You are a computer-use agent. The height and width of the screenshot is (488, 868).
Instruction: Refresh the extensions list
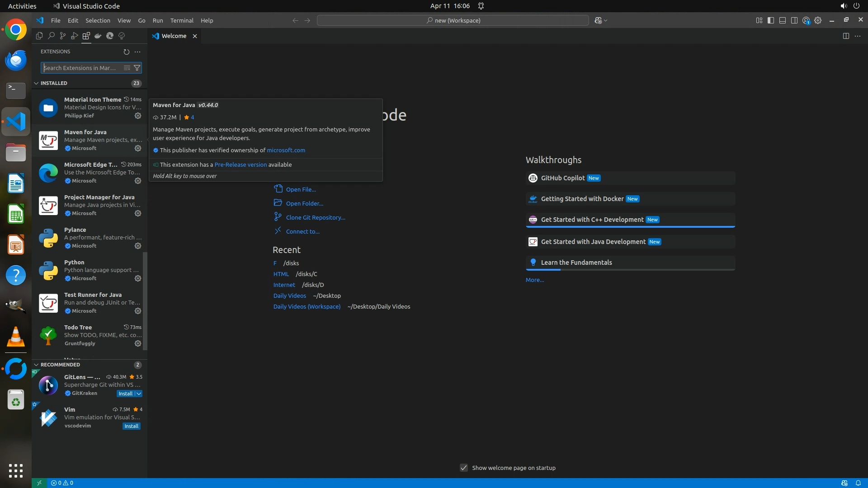tap(126, 52)
